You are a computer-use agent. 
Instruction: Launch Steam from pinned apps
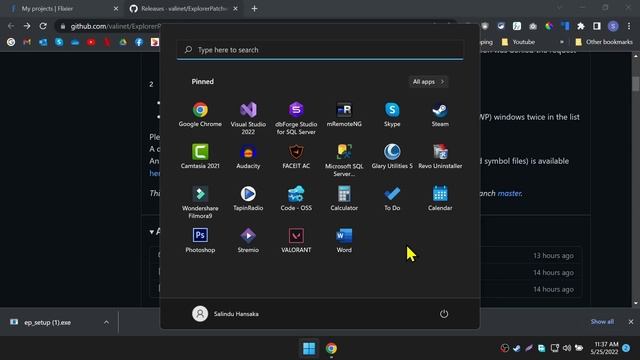click(x=440, y=115)
